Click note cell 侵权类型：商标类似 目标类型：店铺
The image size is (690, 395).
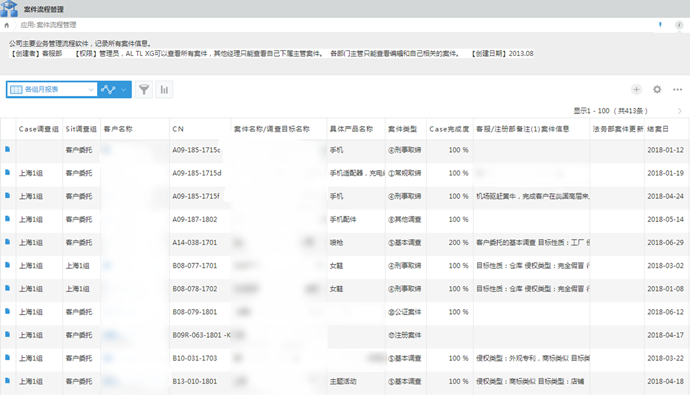(530, 381)
